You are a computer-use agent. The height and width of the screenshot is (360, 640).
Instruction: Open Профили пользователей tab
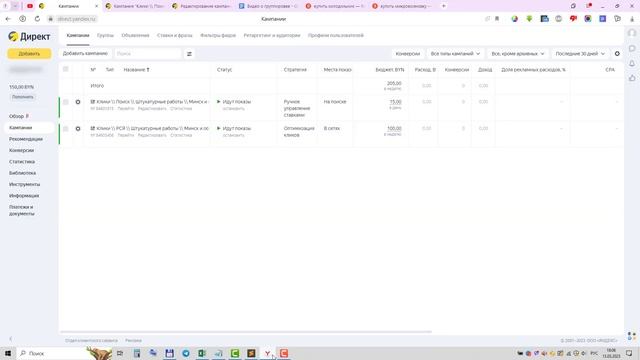[336, 36]
